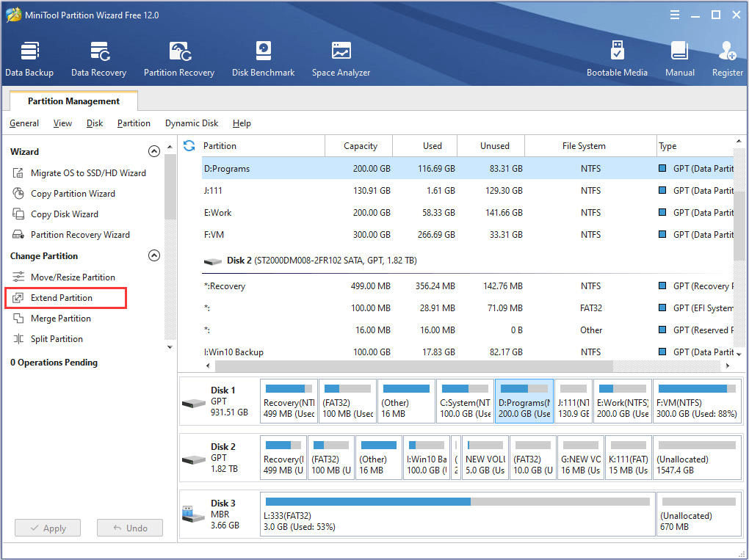Select Disk 2 in disk map

point(220,457)
